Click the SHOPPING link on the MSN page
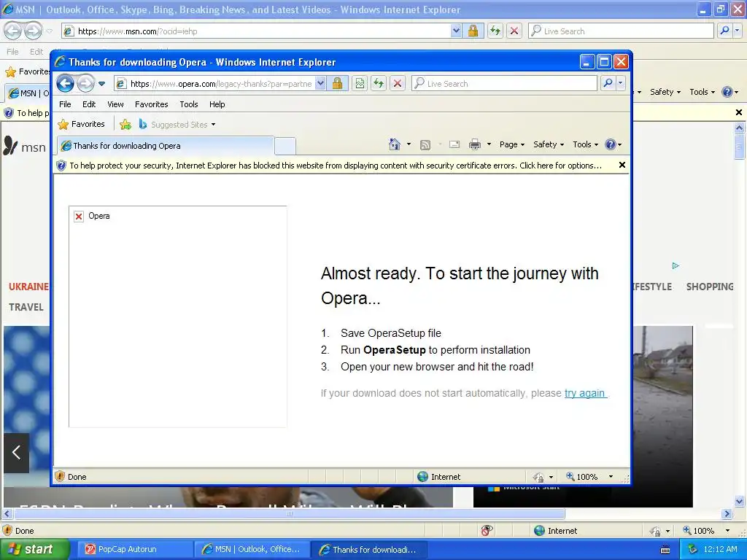This screenshot has width=747, height=560. (709, 287)
